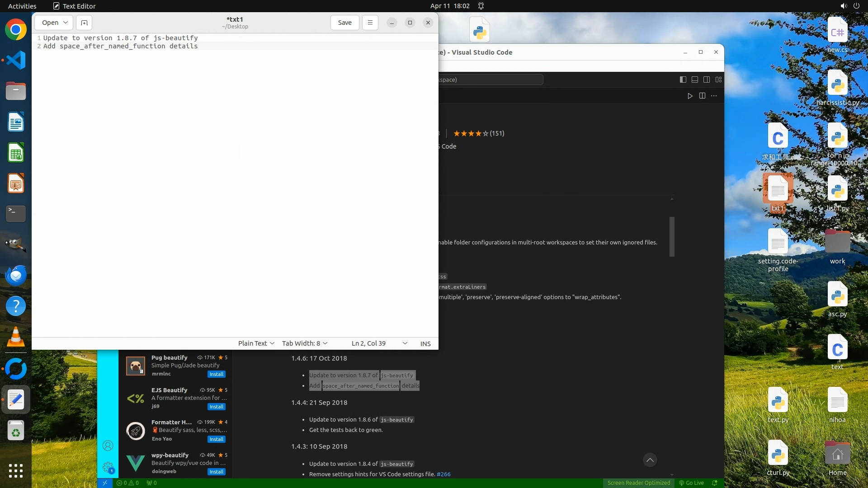Toggle the VS Code bottom panel layout icon
The height and width of the screenshot is (488, 868).
click(x=695, y=80)
